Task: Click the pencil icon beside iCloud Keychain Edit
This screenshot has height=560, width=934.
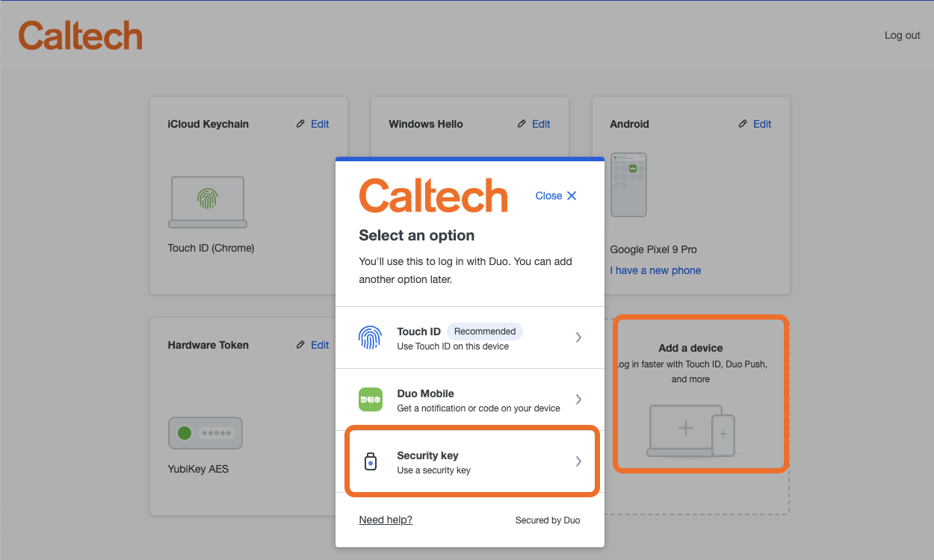Action: 300,124
